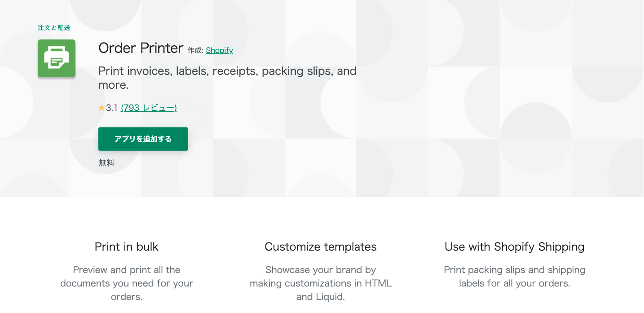View the 793 レビュー reviews link
This screenshot has height=313, width=644.
(x=149, y=108)
